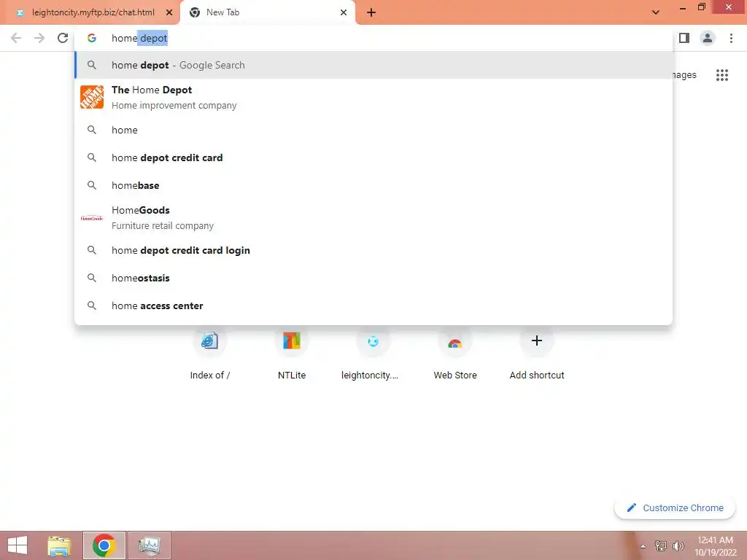Click Add shortcut plus tile

(x=537, y=354)
